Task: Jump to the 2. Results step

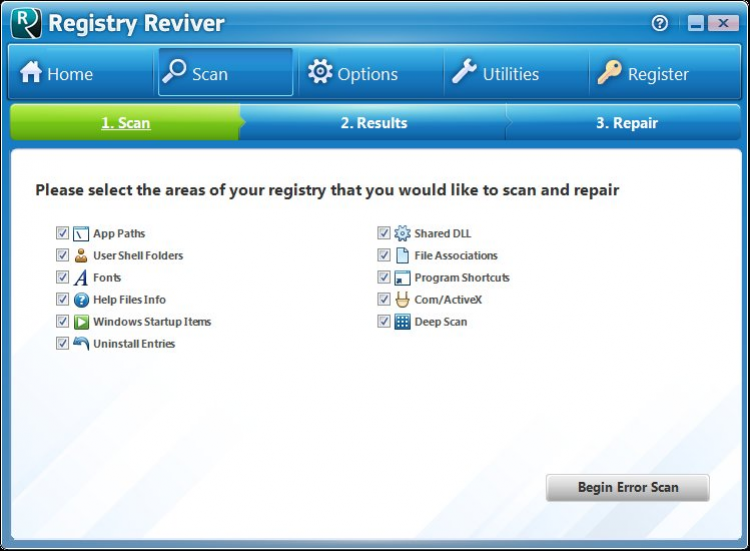Action: (374, 123)
